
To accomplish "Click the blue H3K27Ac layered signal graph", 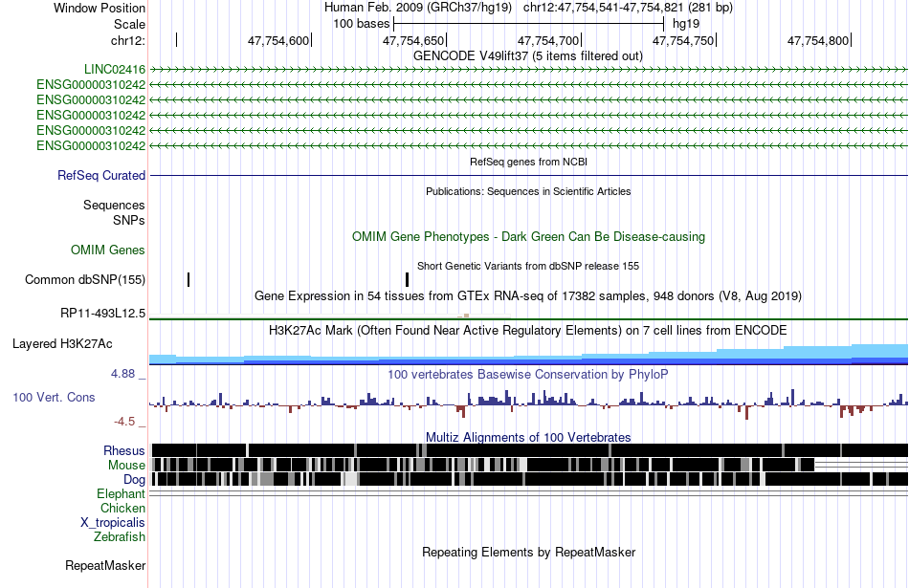I will tap(528, 355).
